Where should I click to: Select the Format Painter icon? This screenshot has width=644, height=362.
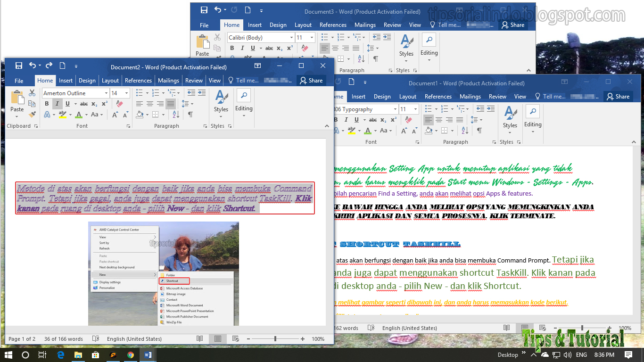(32, 114)
